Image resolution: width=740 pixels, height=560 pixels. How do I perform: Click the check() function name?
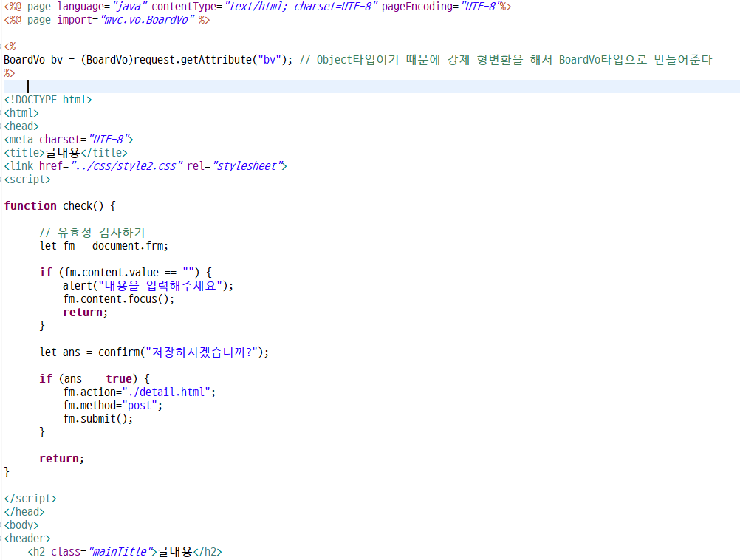pyautogui.click(x=83, y=206)
